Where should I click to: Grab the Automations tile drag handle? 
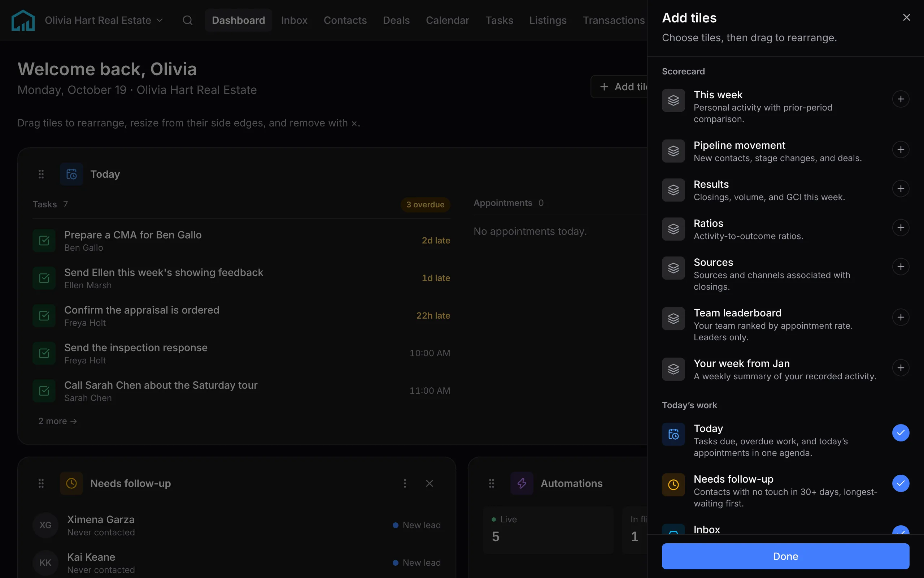coord(491,483)
